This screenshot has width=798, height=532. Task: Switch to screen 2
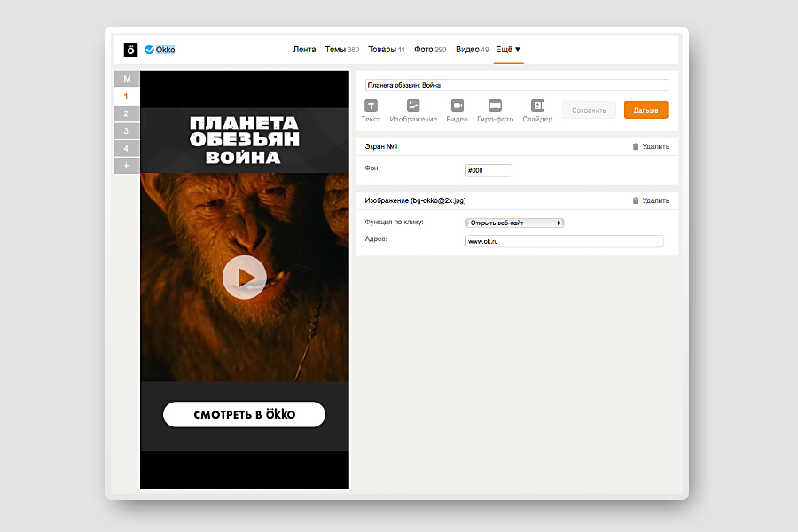pyautogui.click(x=127, y=113)
